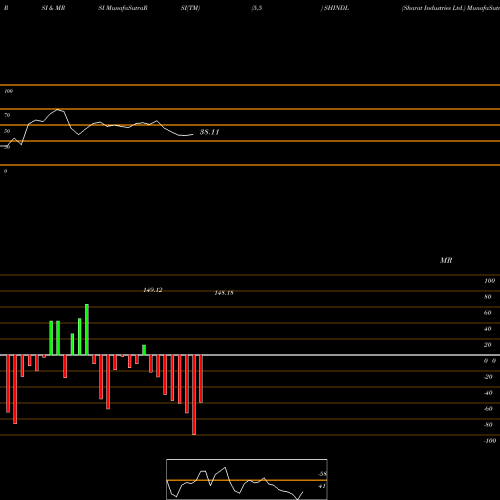Image resolution: width=500 pixels, height=500 pixels.
Task: Click the 50 level label on RSI axis
Action: point(7,131)
